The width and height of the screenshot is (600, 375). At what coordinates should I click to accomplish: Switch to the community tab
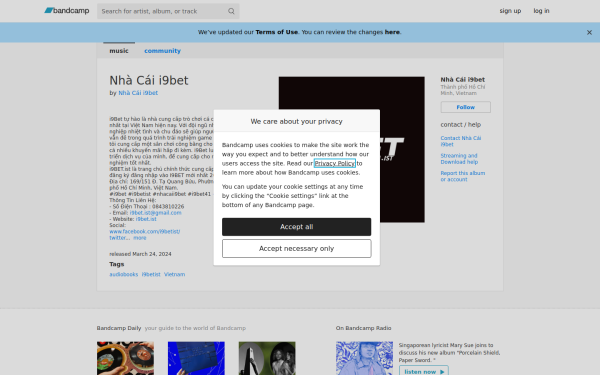[x=162, y=51]
